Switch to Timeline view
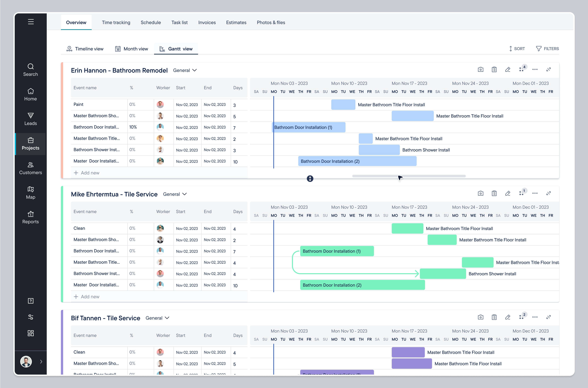The width and height of the screenshot is (588, 388). click(85, 48)
